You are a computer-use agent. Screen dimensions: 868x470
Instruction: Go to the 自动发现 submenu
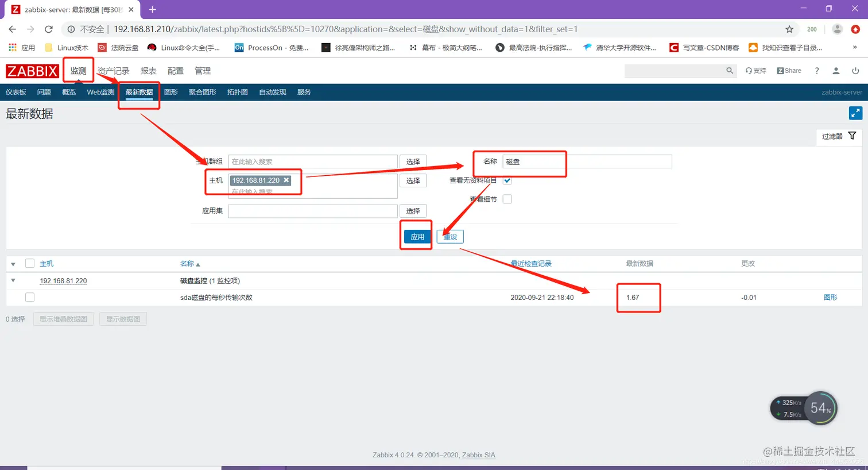pyautogui.click(x=272, y=92)
